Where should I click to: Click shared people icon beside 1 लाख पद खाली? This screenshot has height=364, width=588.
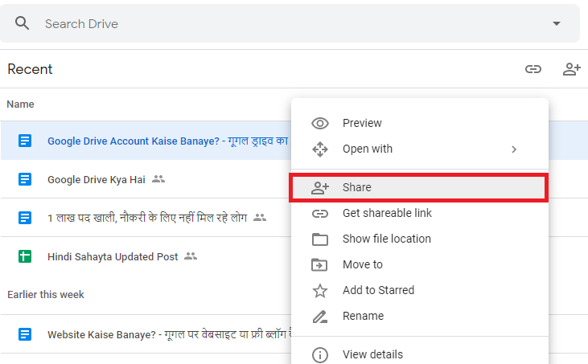pos(260,217)
